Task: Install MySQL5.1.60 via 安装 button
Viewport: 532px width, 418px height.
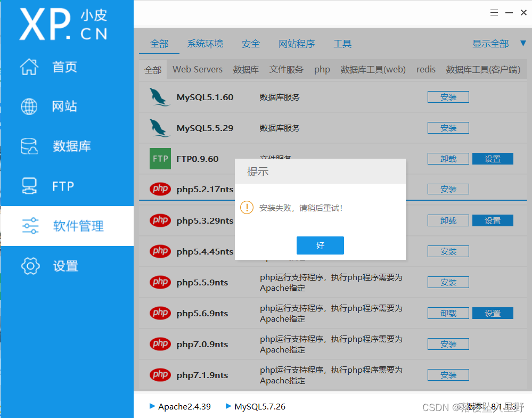Action: pos(448,97)
